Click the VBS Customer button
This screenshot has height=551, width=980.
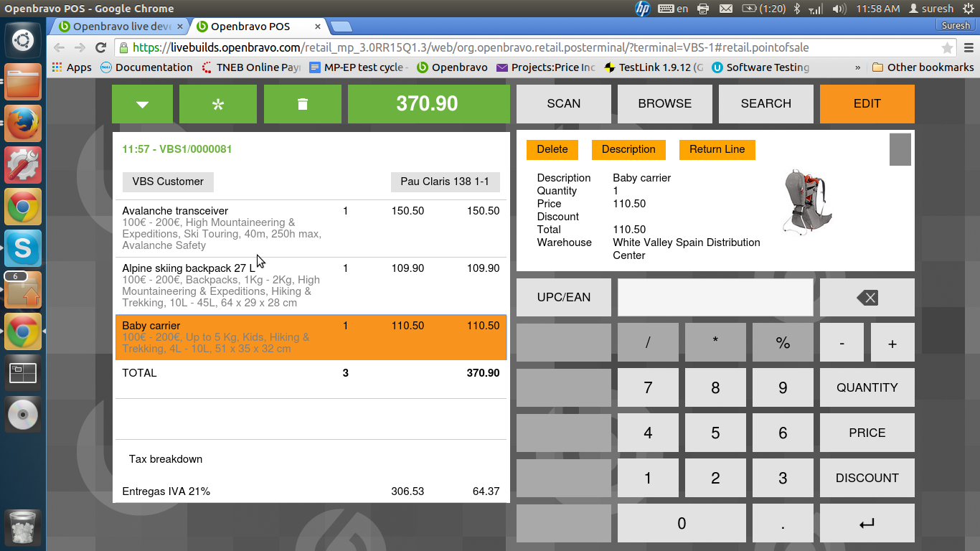(168, 182)
